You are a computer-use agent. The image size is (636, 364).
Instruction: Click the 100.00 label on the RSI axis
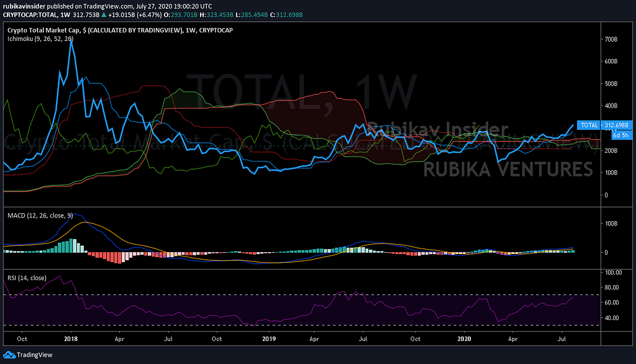(613, 272)
